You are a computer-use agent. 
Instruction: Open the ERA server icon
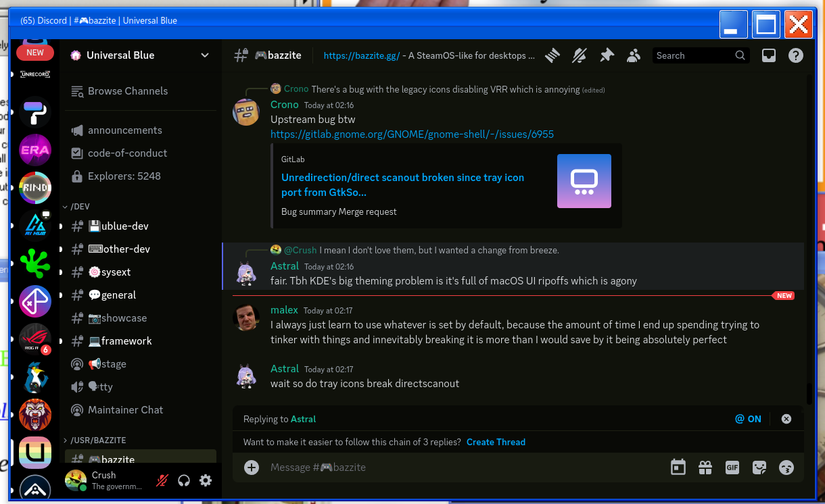pyautogui.click(x=35, y=150)
